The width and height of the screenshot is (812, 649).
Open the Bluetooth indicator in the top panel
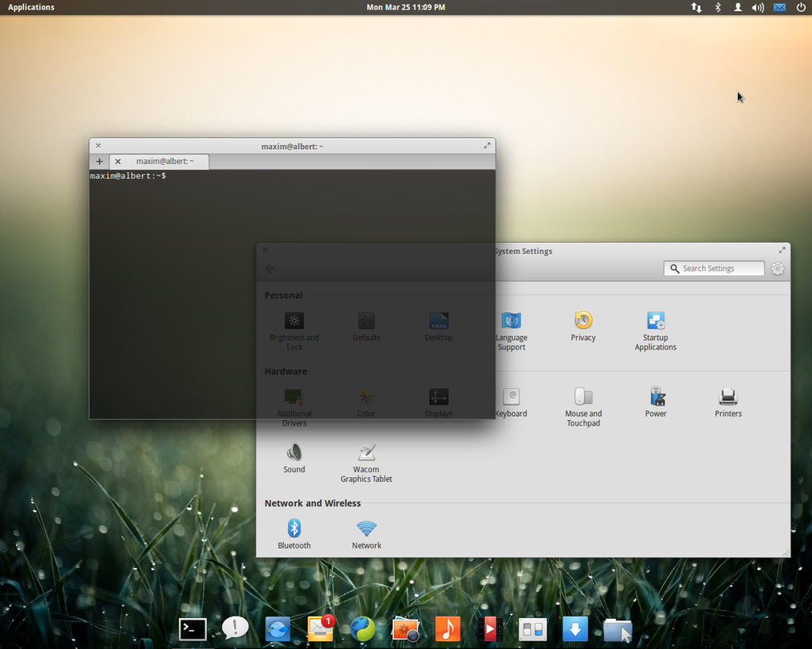718,7
